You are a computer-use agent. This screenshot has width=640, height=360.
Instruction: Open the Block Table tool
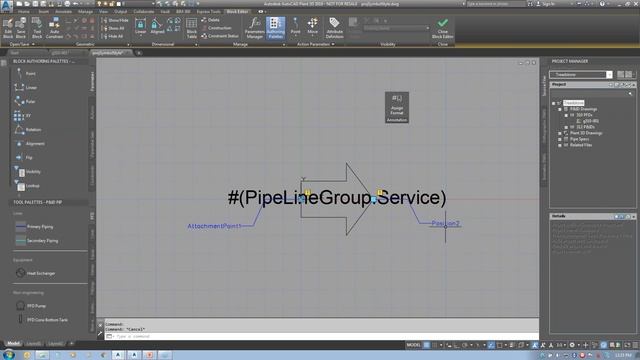[x=191, y=28]
